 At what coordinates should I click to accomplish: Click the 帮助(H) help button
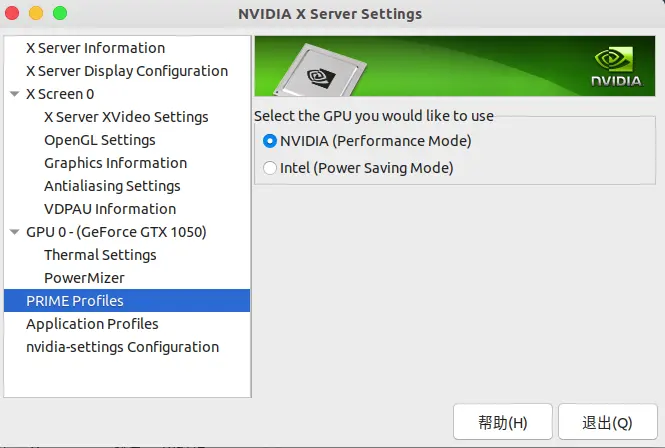(503, 422)
